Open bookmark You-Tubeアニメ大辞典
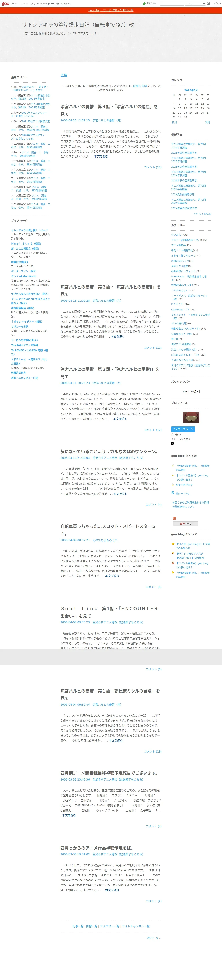The height and width of the screenshot is (980, 222). pyautogui.click(x=24, y=345)
